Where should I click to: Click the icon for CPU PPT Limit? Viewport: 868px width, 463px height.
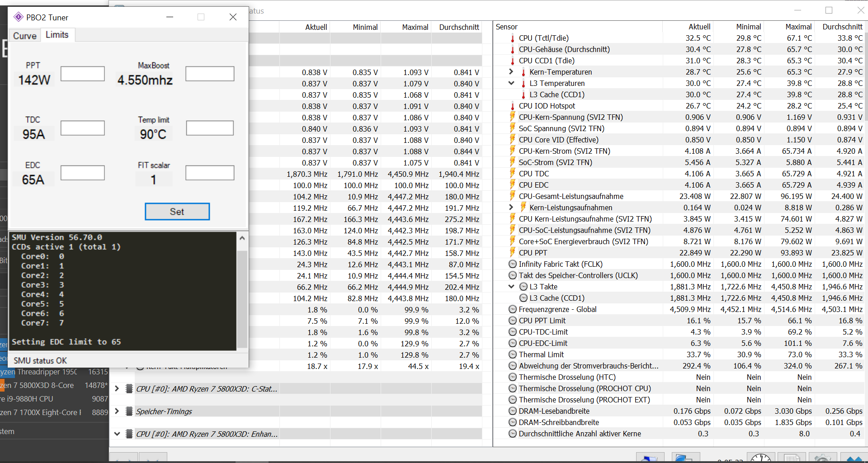coord(513,321)
